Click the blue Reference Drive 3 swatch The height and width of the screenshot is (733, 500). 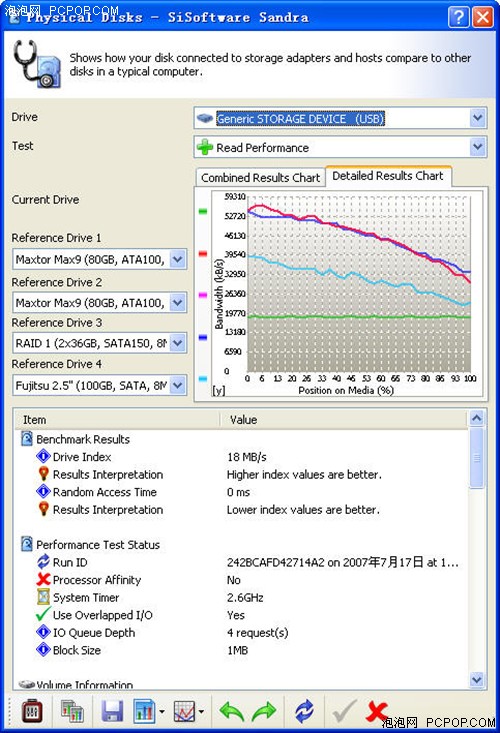click(202, 337)
